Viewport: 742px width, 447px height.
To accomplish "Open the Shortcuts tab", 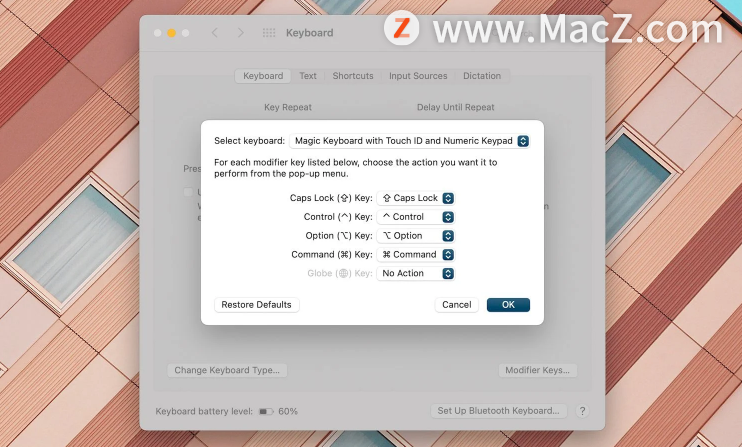I will (x=353, y=76).
